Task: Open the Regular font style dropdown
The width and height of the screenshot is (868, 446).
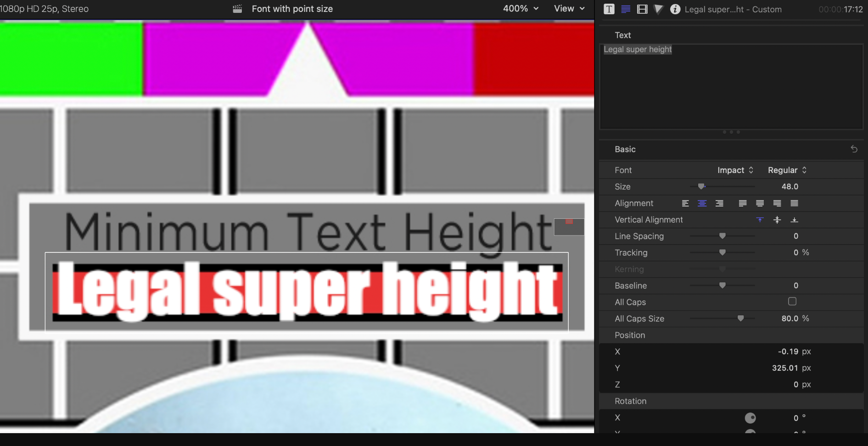Action: (x=787, y=170)
